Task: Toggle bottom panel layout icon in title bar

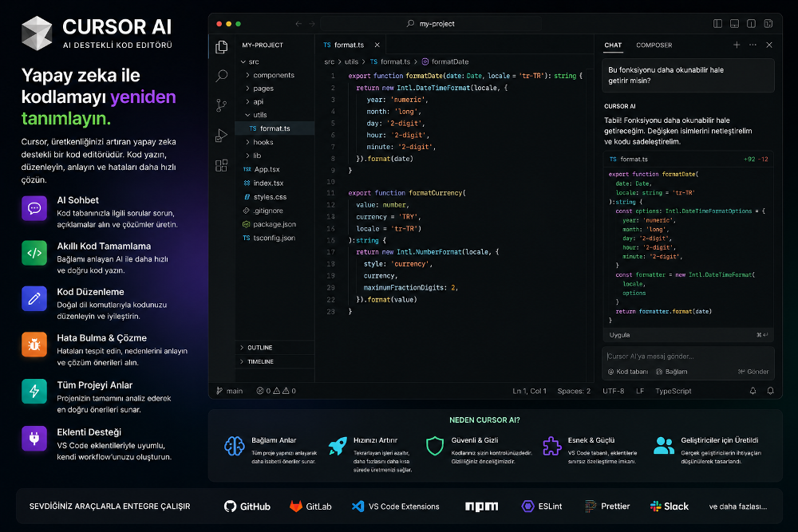Action: (x=734, y=23)
